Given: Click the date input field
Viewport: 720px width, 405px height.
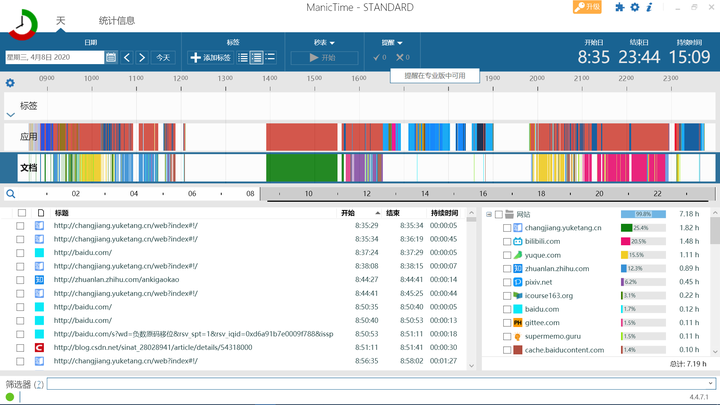Looking at the screenshot, I should tap(55, 57).
